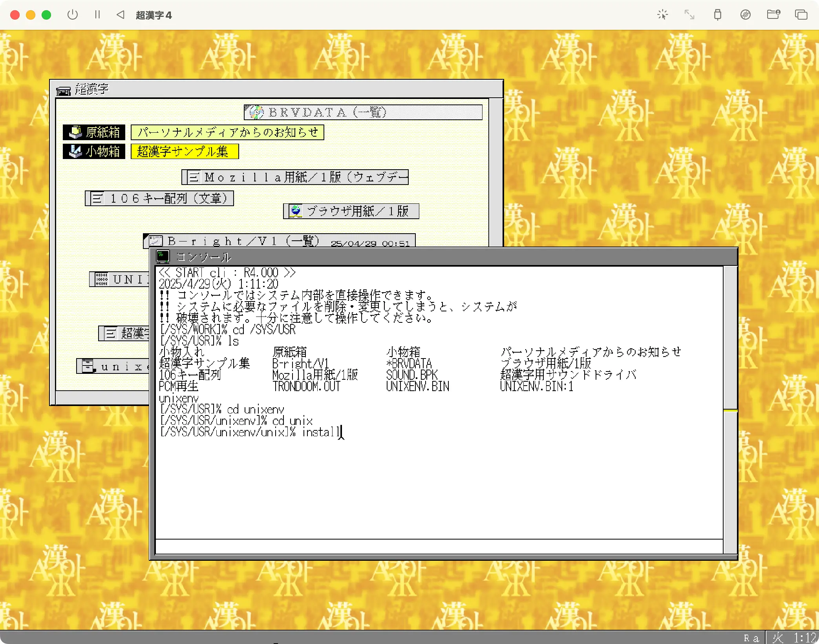819x644 pixels.
Task: Open the shared folder icon
Action: point(773,15)
